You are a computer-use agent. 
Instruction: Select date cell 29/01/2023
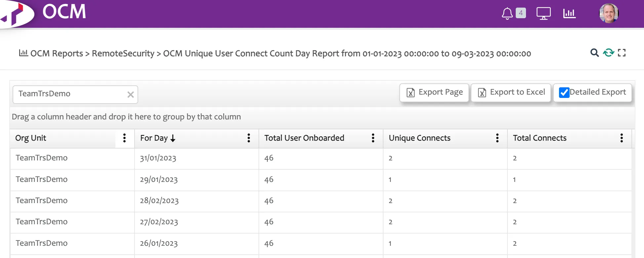(159, 180)
